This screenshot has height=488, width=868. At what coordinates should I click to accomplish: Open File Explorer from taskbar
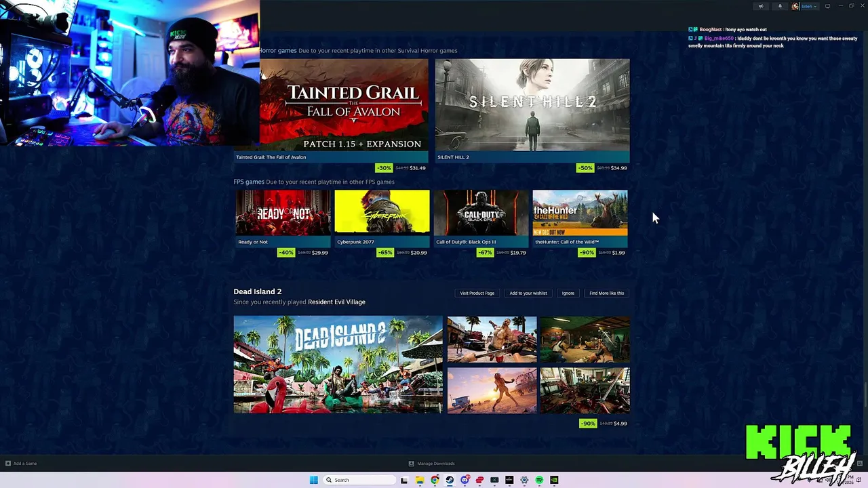pyautogui.click(x=420, y=480)
